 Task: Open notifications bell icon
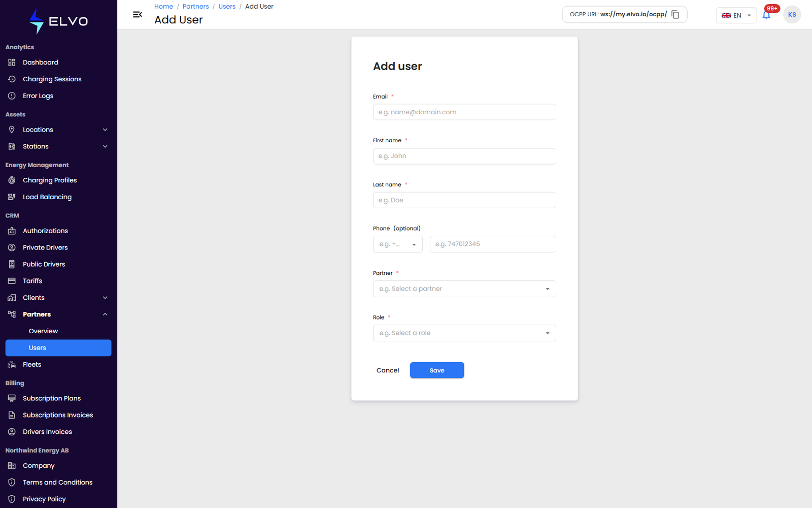tap(766, 15)
